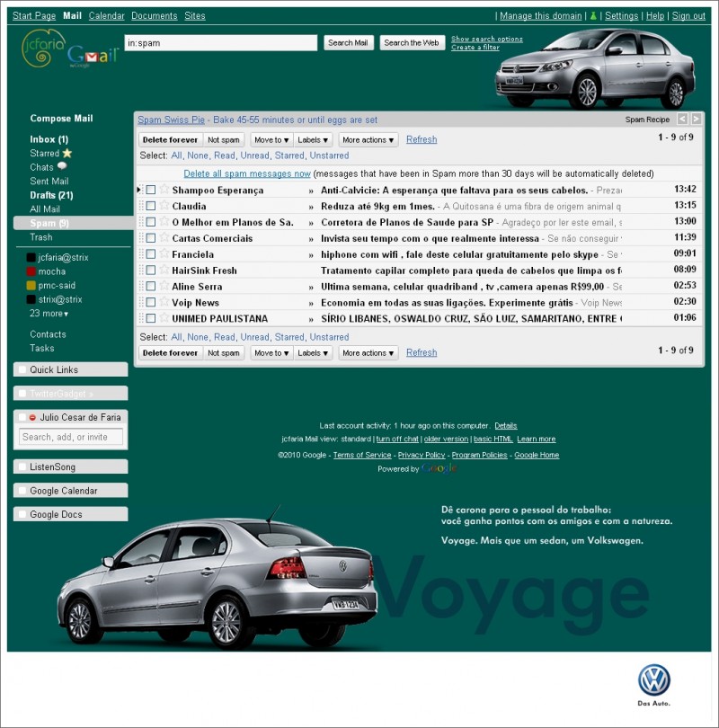Viewport: 719px width, 728px height.
Task: Star the Cartas Comerciais message
Action: (x=164, y=237)
